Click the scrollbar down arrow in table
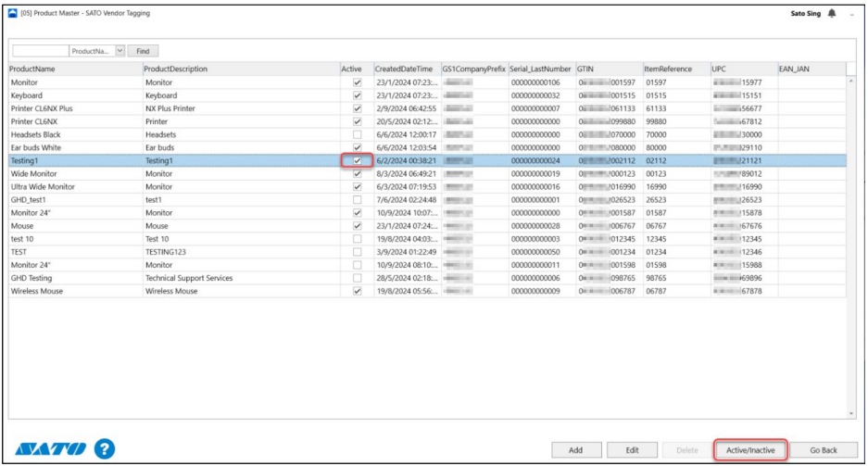Viewport: 868px width, 466px height. click(851, 413)
